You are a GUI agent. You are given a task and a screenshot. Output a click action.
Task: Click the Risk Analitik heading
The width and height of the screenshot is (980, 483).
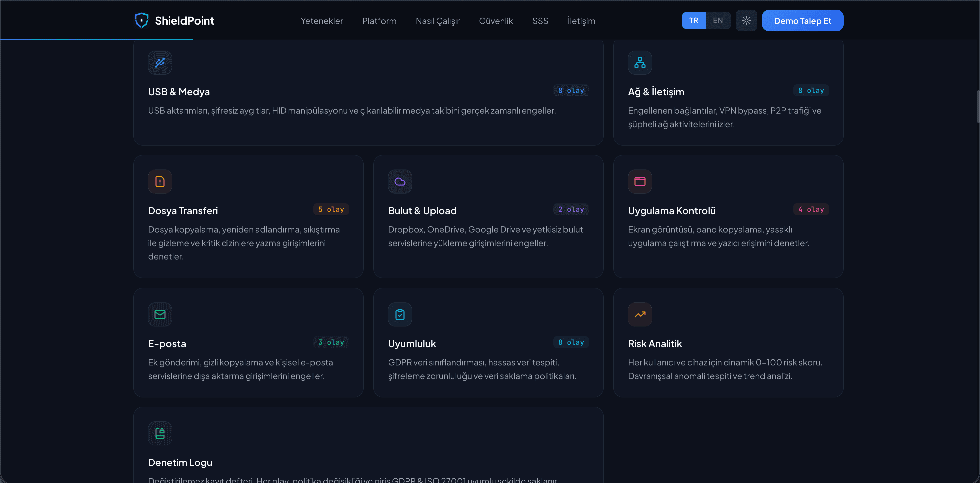(655, 343)
